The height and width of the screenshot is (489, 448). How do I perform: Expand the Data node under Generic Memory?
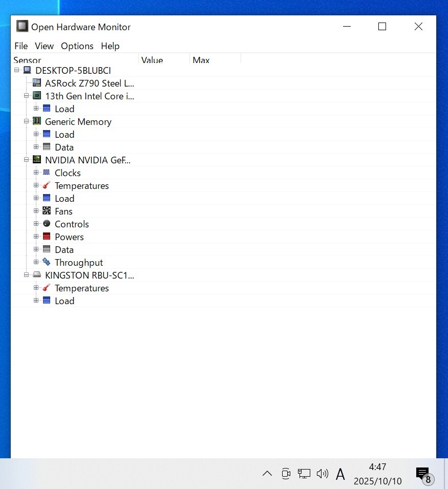36,147
